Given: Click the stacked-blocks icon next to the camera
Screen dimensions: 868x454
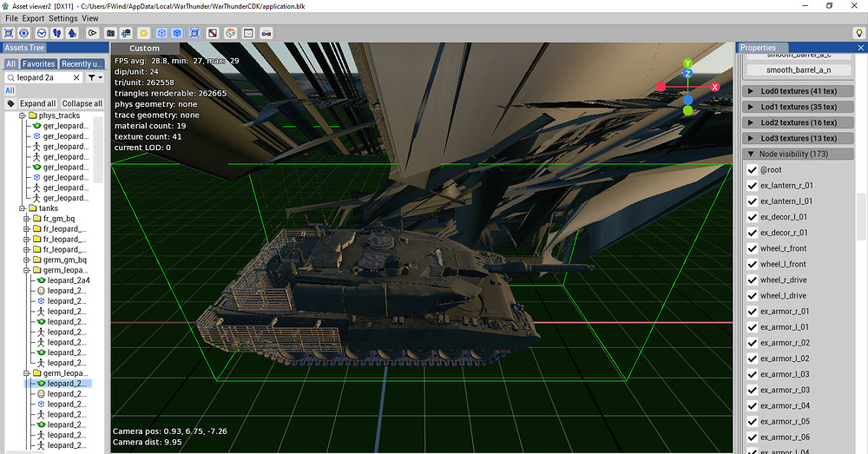Looking at the screenshot, I should [x=126, y=33].
